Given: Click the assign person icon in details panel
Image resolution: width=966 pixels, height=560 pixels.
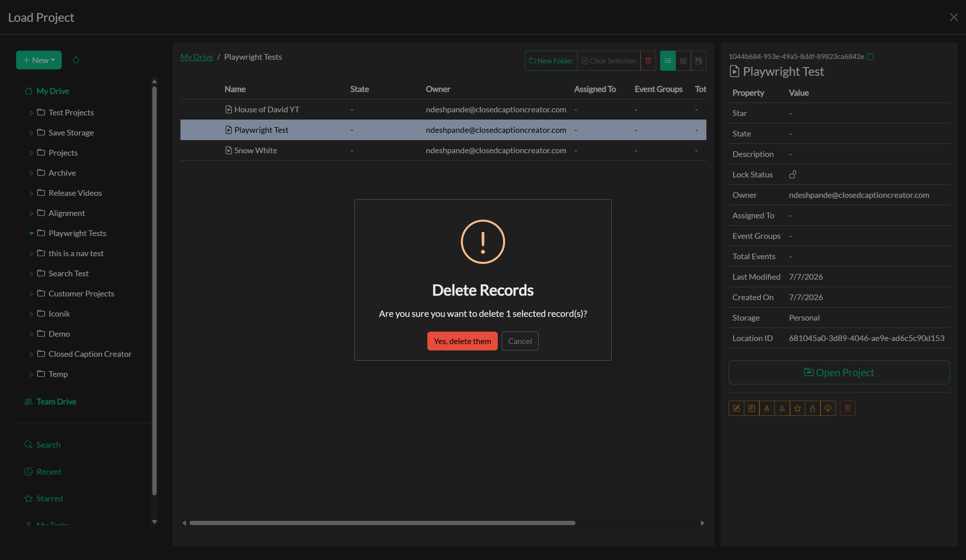Looking at the screenshot, I should [783, 408].
